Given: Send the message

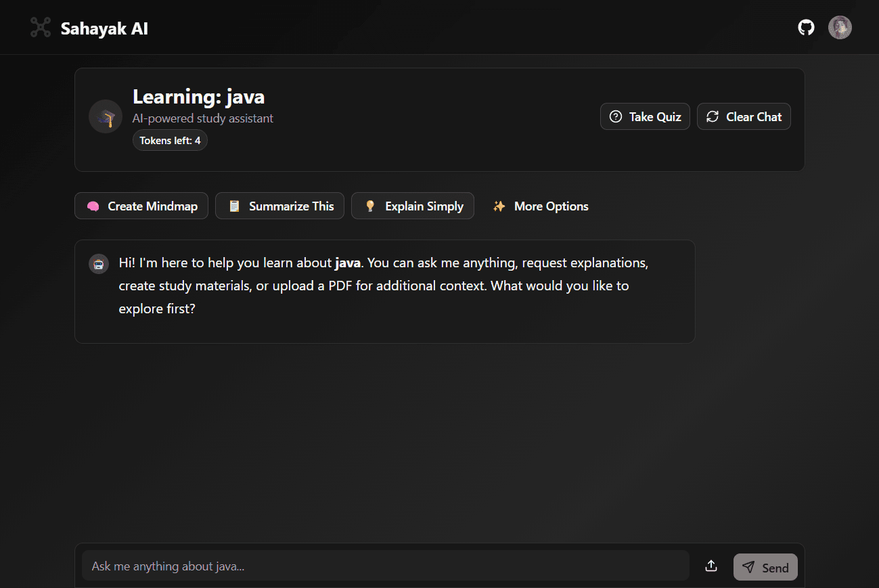Looking at the screenshot, I should tap(765, 567).
